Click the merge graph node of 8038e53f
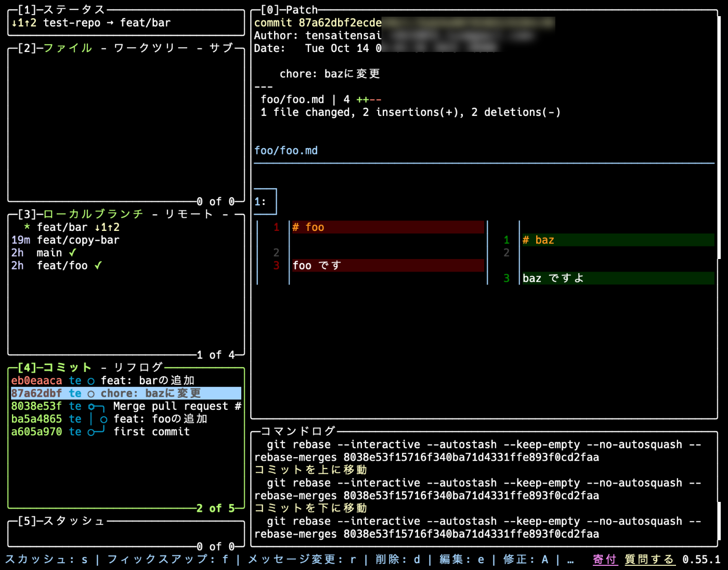 (92, 407)
